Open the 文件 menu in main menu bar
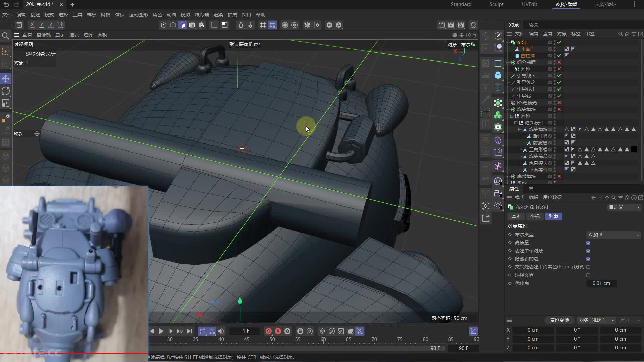 (7, 15)
